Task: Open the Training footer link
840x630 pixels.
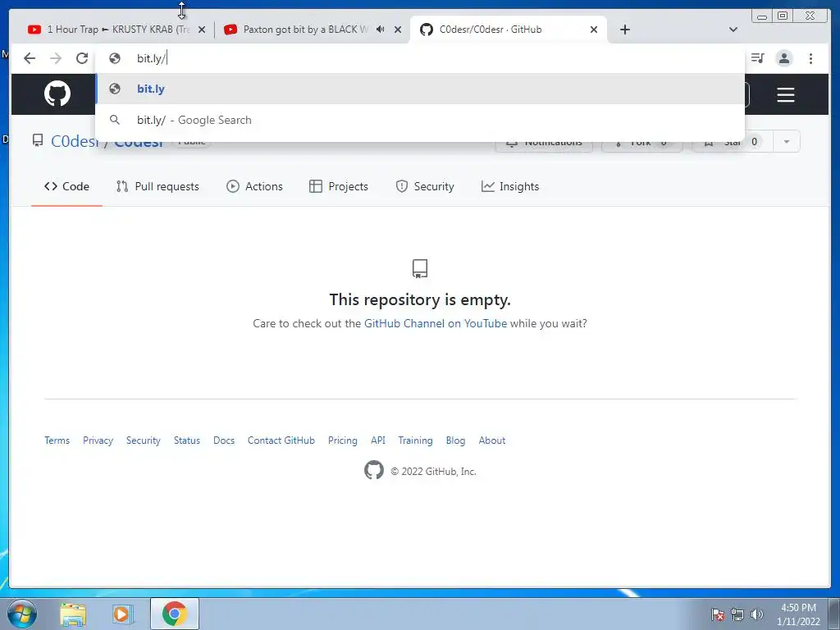Action: (x=415, y=441)
